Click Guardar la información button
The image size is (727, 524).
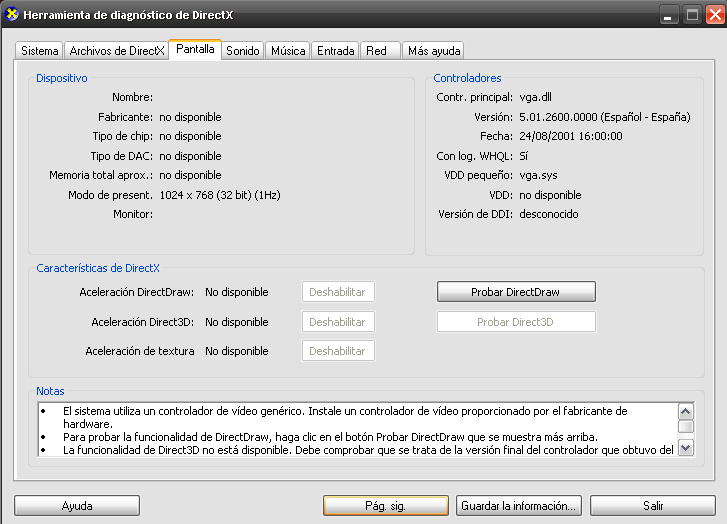point(518,506)
